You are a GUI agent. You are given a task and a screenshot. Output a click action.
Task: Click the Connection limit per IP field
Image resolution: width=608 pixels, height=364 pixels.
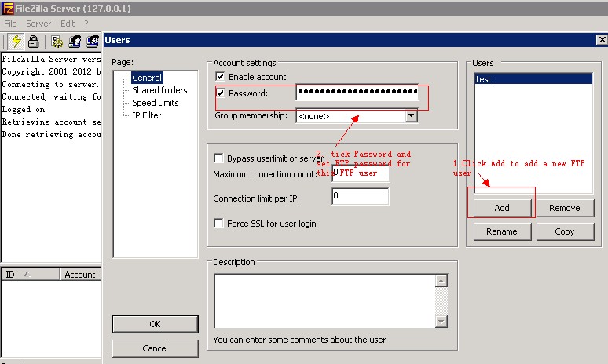click(360, 197)
